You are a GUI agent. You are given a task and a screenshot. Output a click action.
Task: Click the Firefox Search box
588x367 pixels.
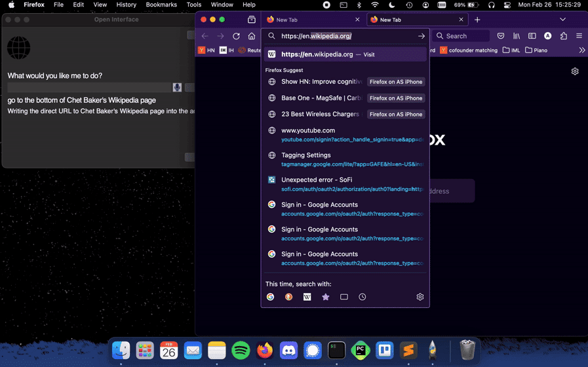point(461,36)
